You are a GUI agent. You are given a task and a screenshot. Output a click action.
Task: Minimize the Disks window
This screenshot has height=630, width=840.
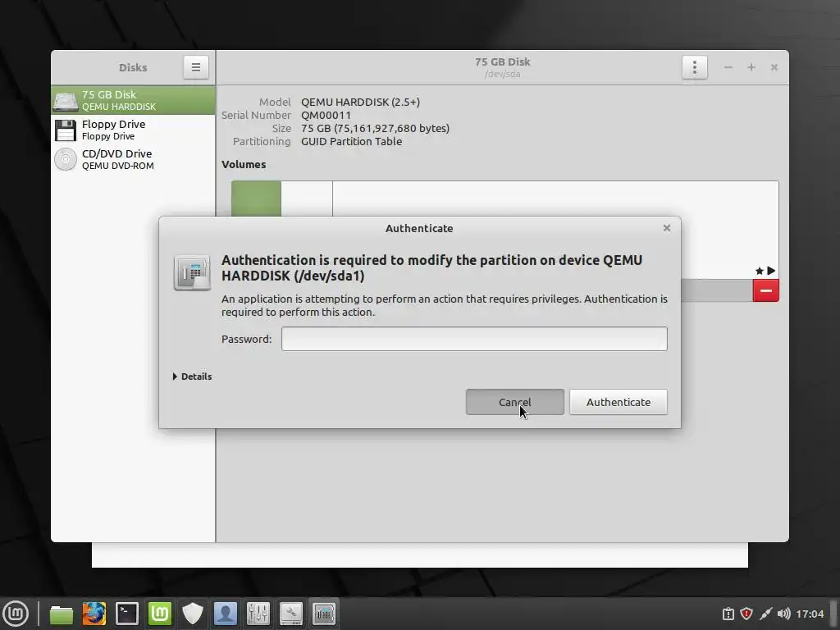tap(728, 67)
